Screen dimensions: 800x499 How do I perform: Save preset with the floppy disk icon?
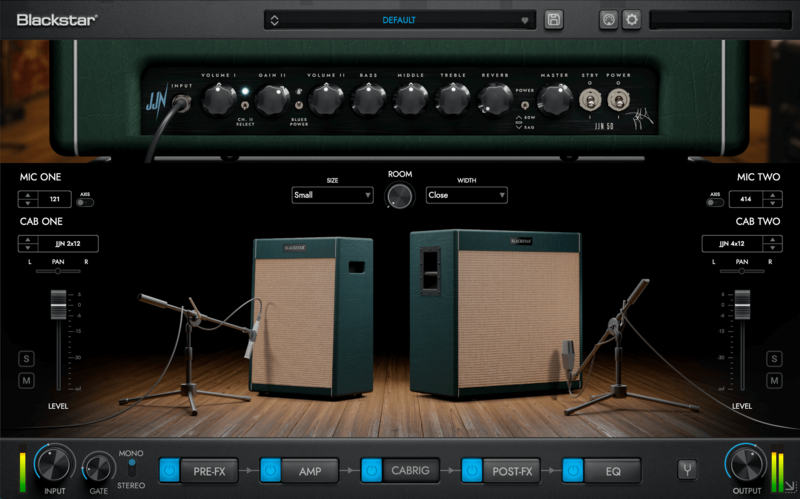pyautogui.click(x=554, y=20)
